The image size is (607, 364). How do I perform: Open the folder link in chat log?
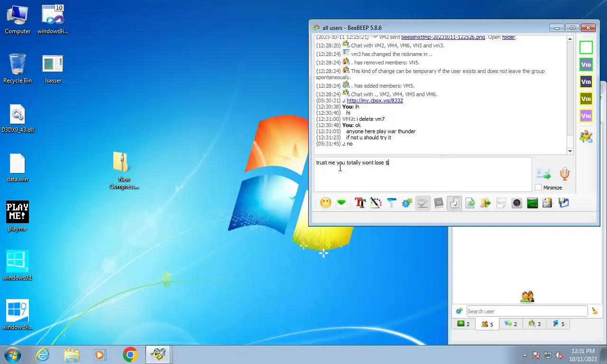click(x=508, y=37)
